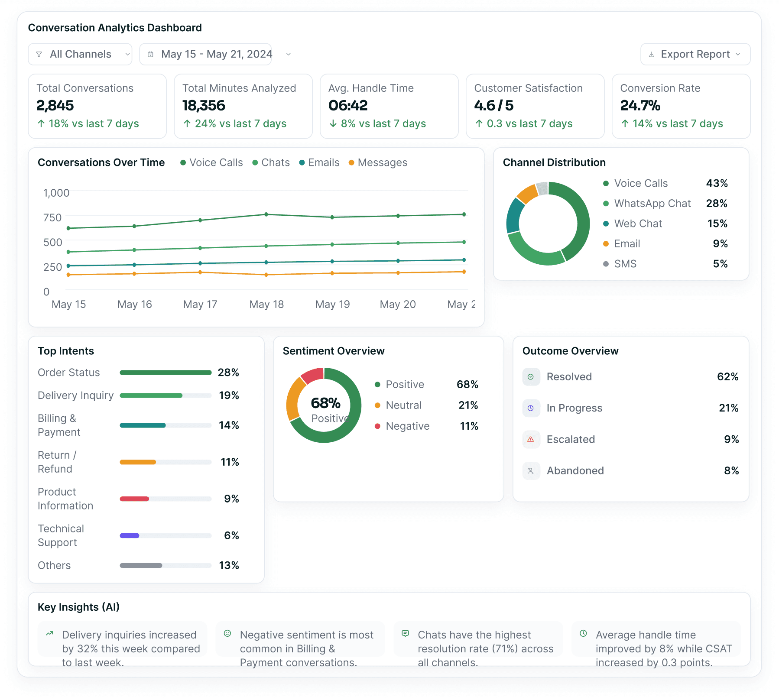Click the up arrow in Total Minutes Analyzed card
Screen dimensions: 779x700
coord(187,123)
